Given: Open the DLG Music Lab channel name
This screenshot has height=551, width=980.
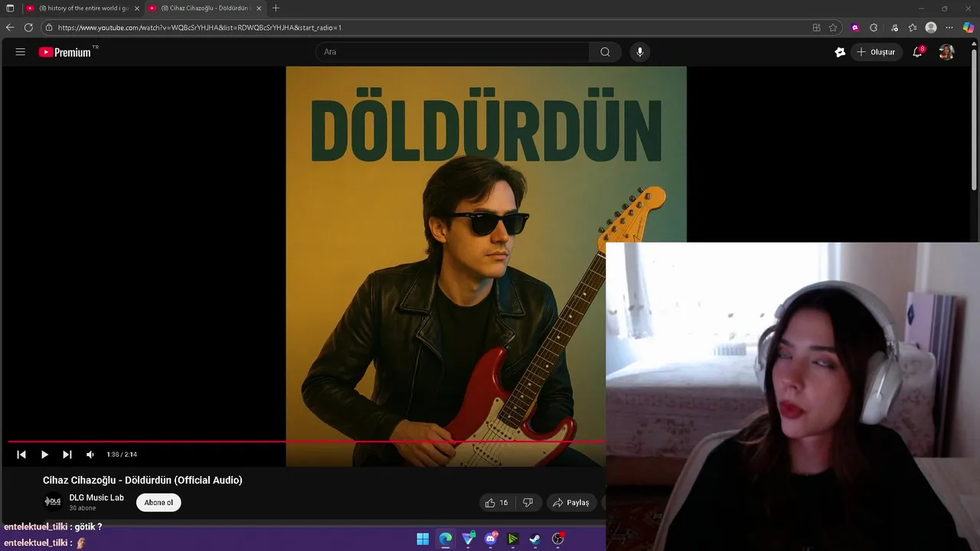Looking at the screenshot, I should [96, 497].
